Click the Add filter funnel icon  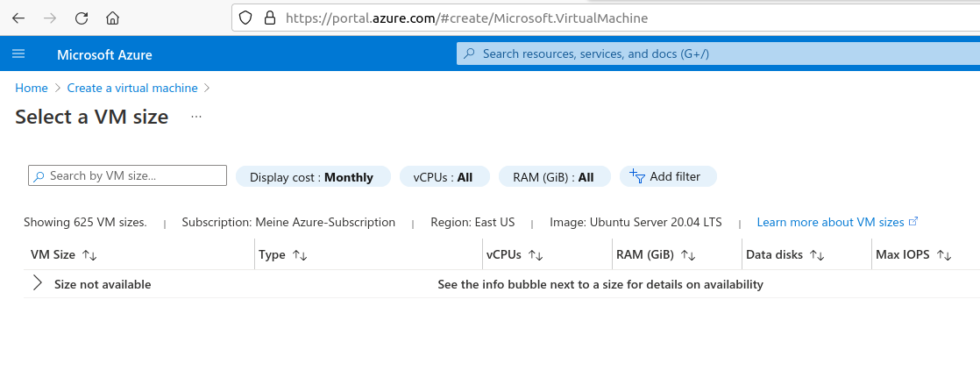[637, 176]
